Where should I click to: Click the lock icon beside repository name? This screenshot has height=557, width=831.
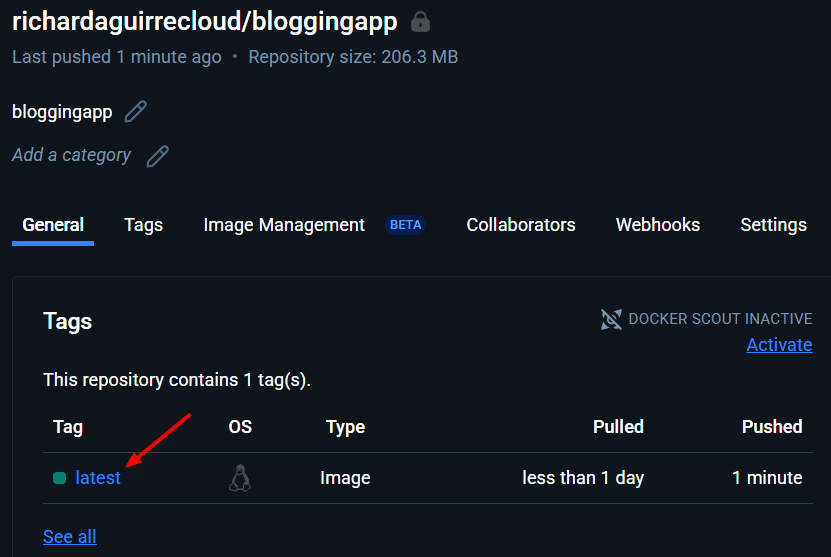click(x=420, y=22)
